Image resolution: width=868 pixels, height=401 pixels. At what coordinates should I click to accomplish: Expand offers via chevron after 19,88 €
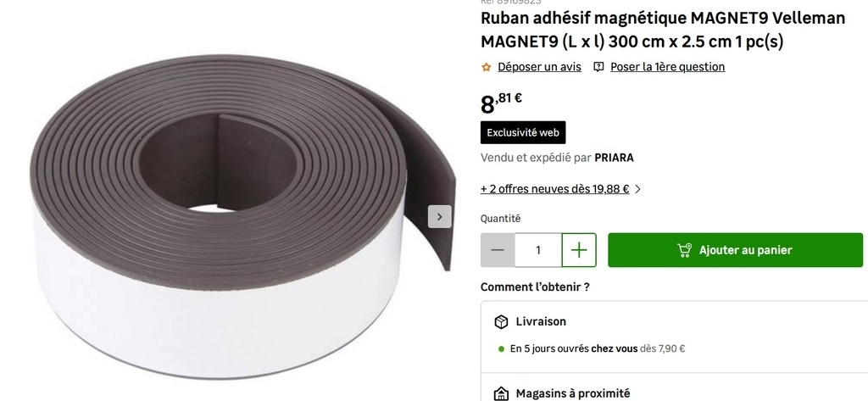click(x=638, y=189)
